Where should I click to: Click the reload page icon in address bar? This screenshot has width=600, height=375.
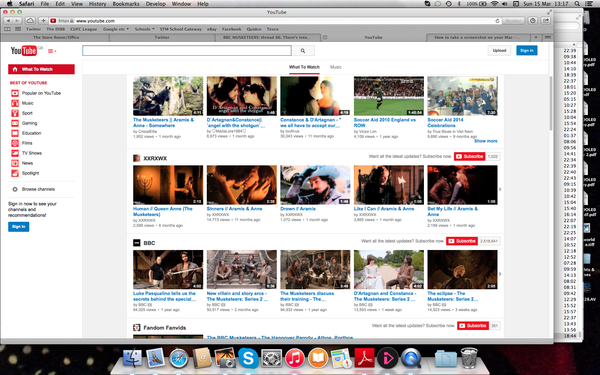[x=497, y=21]
